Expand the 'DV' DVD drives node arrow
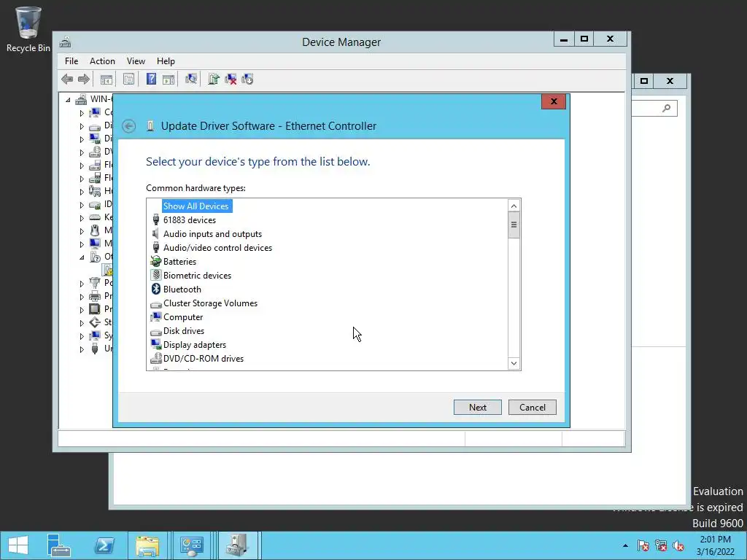The image size is (747, 560). (x=82, y=152)
